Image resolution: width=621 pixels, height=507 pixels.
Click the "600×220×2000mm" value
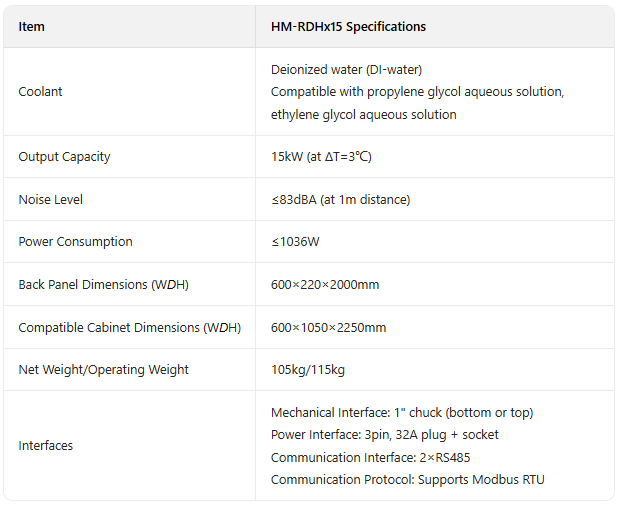tap(325, 285)
